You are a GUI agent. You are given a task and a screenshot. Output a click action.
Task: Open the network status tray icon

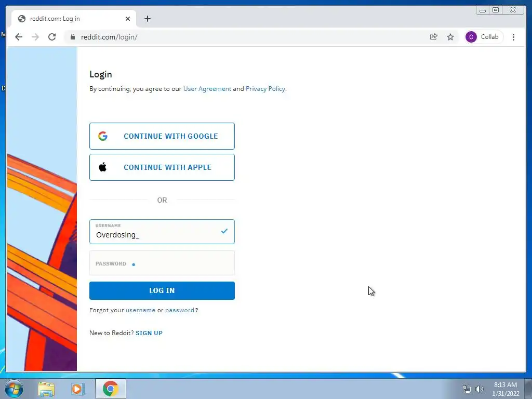pos(467,389)
